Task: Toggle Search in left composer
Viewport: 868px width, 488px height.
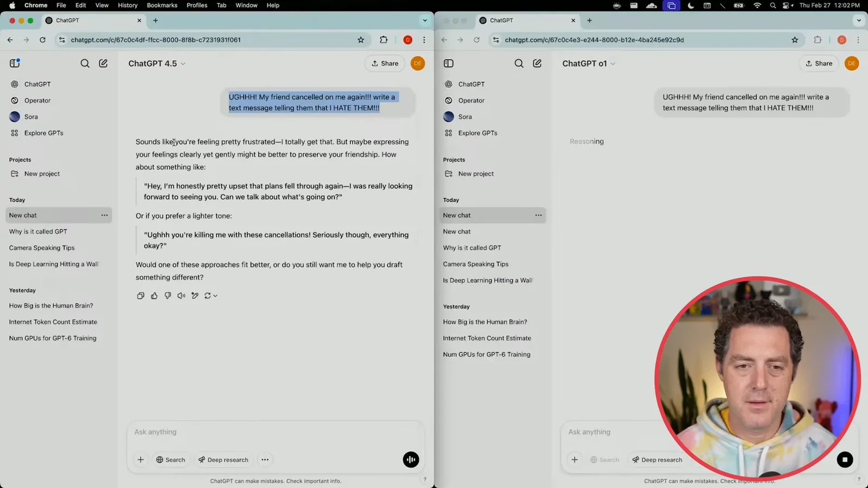Action: coord(171,459)
